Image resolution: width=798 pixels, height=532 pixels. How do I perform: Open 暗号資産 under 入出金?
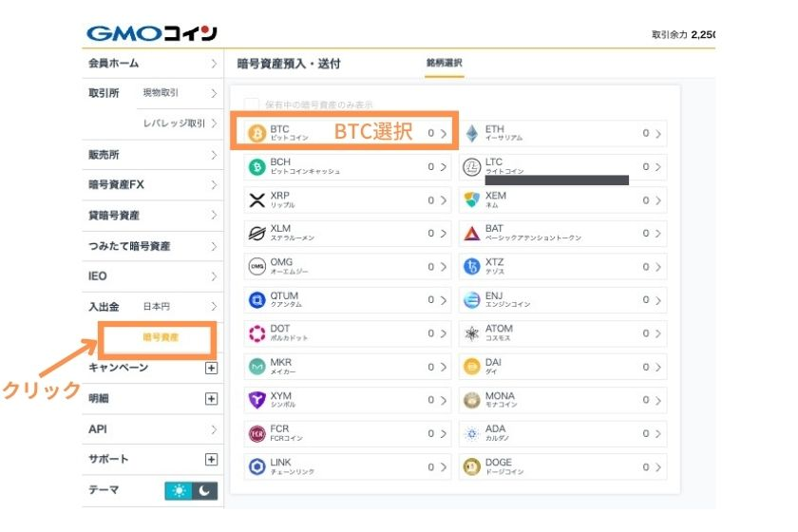tap(161, 337)
